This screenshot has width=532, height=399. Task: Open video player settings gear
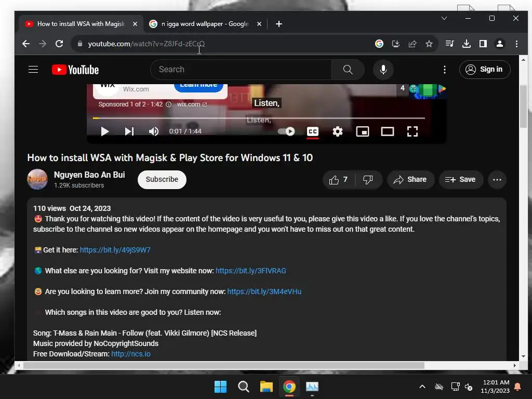coord(337,131)
